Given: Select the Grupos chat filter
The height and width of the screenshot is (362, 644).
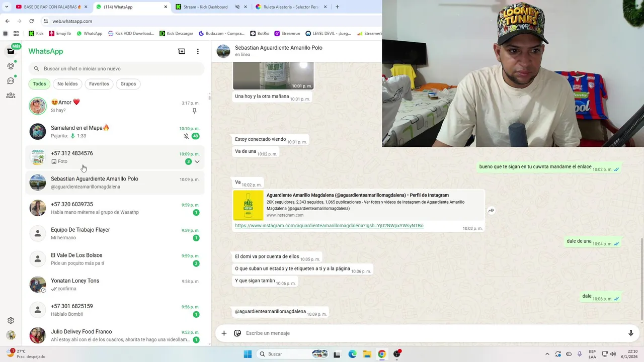Looking at the screenshot, I should point(128,84).
